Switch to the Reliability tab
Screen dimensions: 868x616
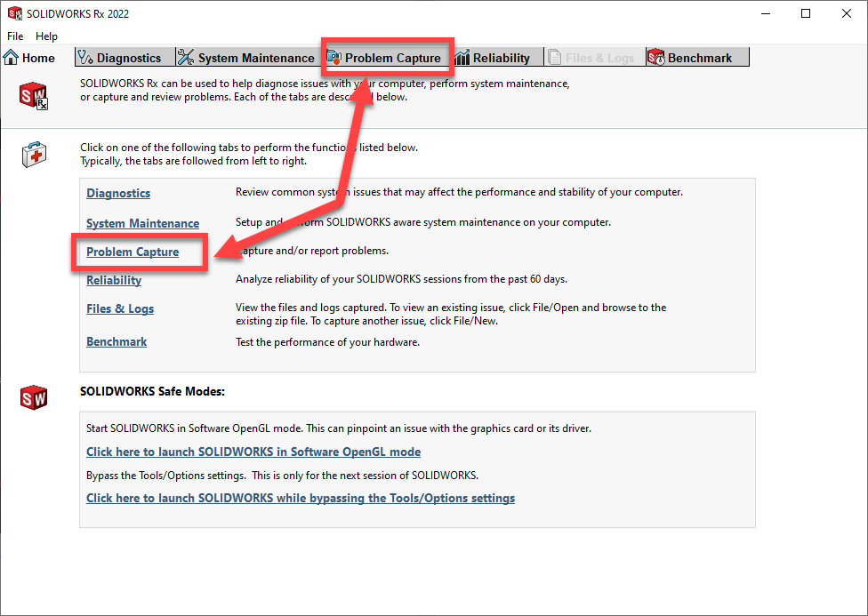click(x=501, y=58)
